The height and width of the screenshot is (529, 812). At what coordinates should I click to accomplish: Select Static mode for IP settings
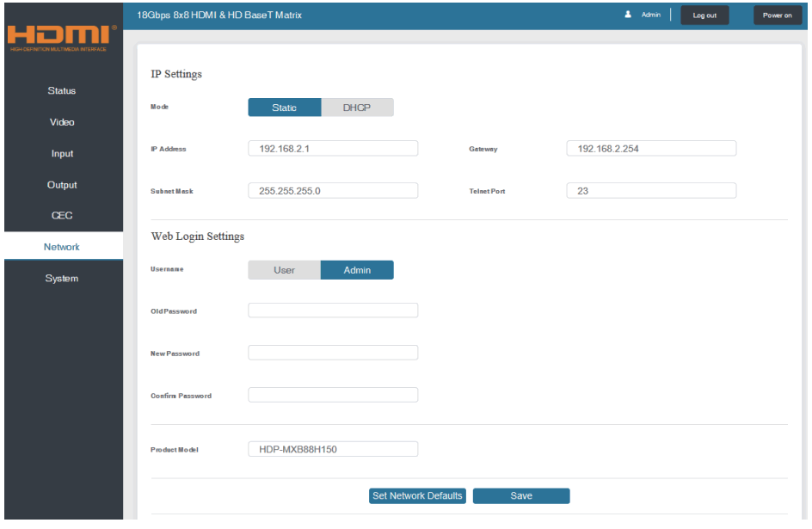(x=284, y=107)
